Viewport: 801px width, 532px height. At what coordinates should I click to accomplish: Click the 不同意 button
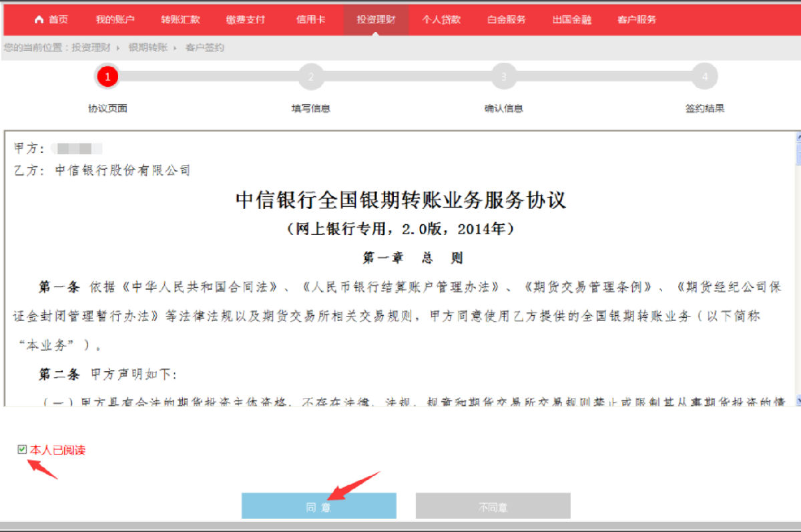pyautogui.click(x=493, y=506)
